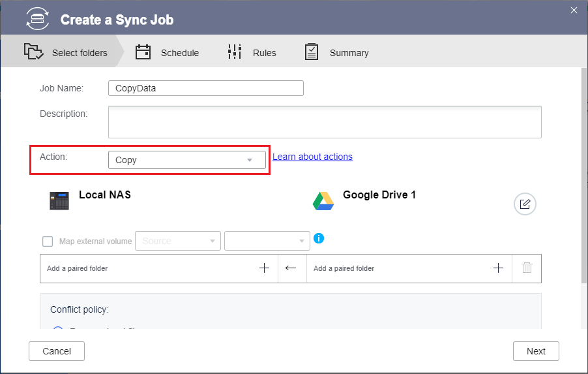Open the Learn about actions link
This screenshot has width=588, height=374.
[x=312, y=157]
